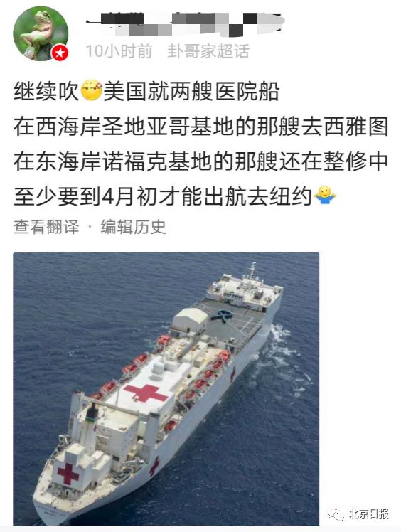Click the post line mentioning 圣地亚哥基地
The width and height of the screenshot is (401, 532).
[200, 126]
